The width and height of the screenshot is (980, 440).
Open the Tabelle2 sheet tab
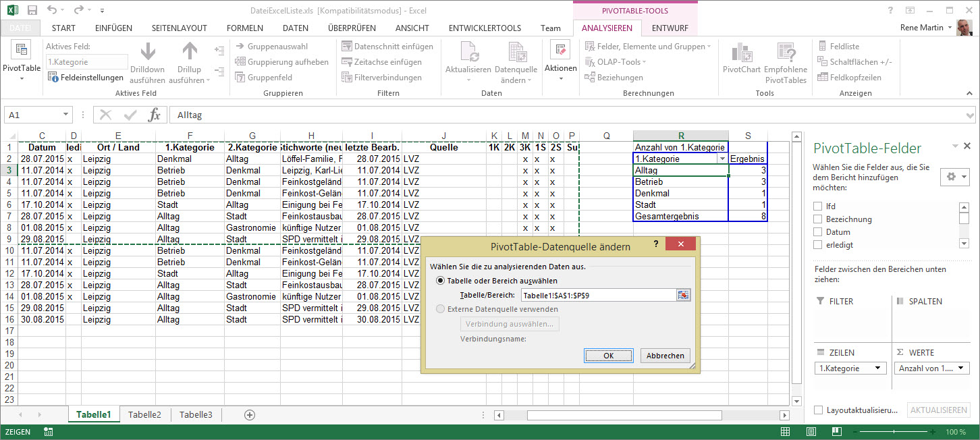[144, 414]
